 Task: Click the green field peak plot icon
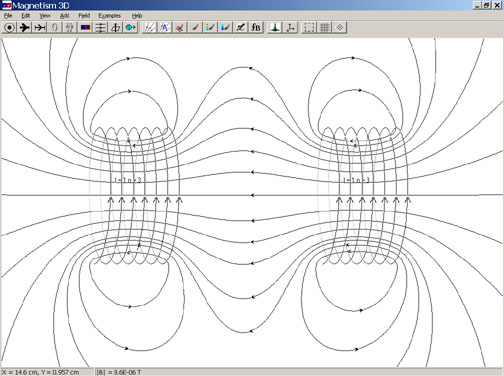point(275,27)
